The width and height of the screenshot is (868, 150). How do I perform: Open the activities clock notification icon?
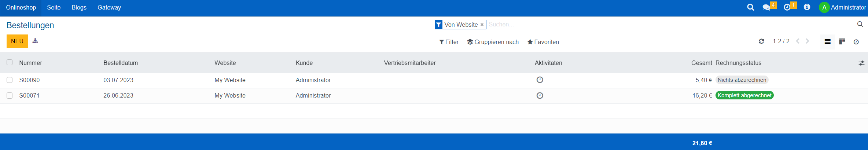click(787, 7)
